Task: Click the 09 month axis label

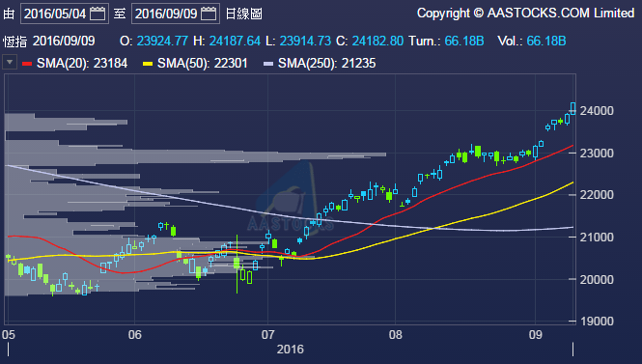Action: click(x=535, y=334)
